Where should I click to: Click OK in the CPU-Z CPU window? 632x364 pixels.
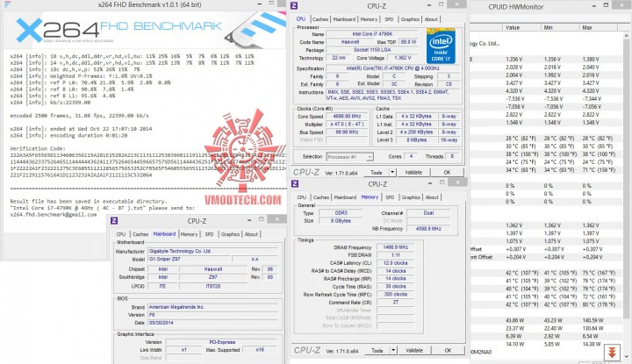[x=447, y=172]
